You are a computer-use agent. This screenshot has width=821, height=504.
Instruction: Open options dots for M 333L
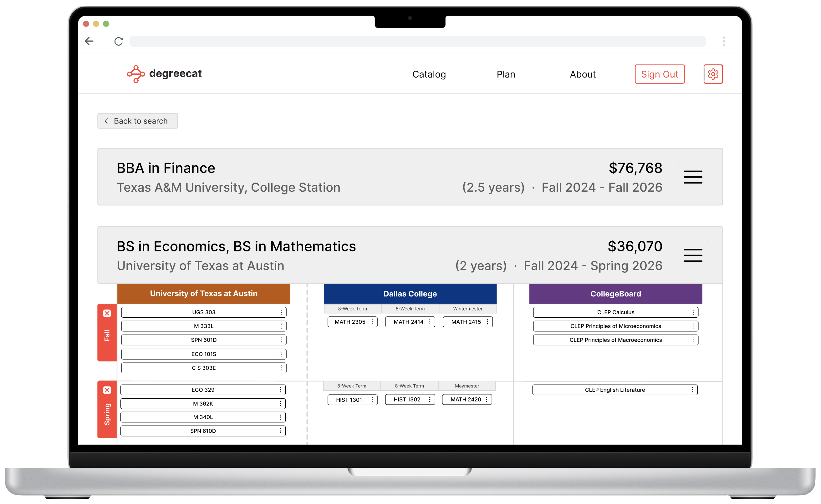coord(281,326)
